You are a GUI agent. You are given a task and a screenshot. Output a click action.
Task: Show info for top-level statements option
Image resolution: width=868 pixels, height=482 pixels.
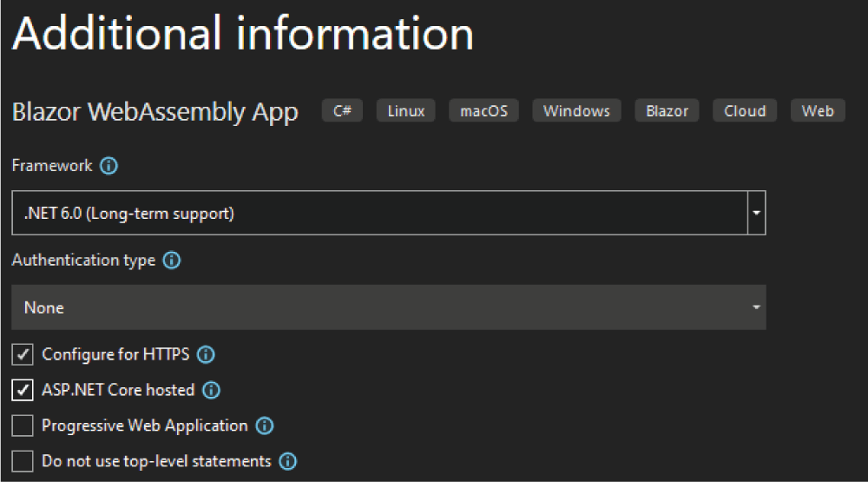[x=288, y=461]
